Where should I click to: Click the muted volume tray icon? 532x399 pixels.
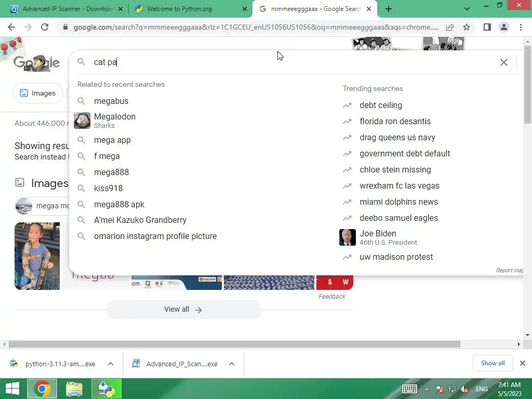coord(464,389)
